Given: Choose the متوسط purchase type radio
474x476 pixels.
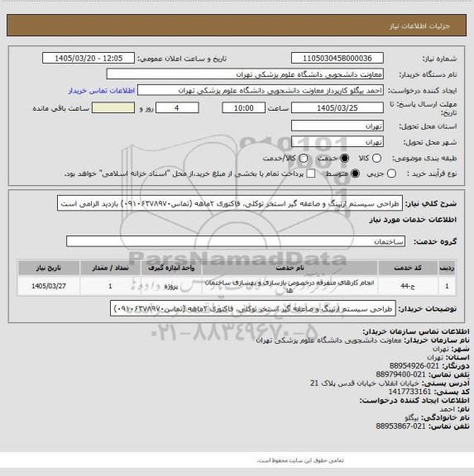Looking at the screenshot, I should point(355,174).
